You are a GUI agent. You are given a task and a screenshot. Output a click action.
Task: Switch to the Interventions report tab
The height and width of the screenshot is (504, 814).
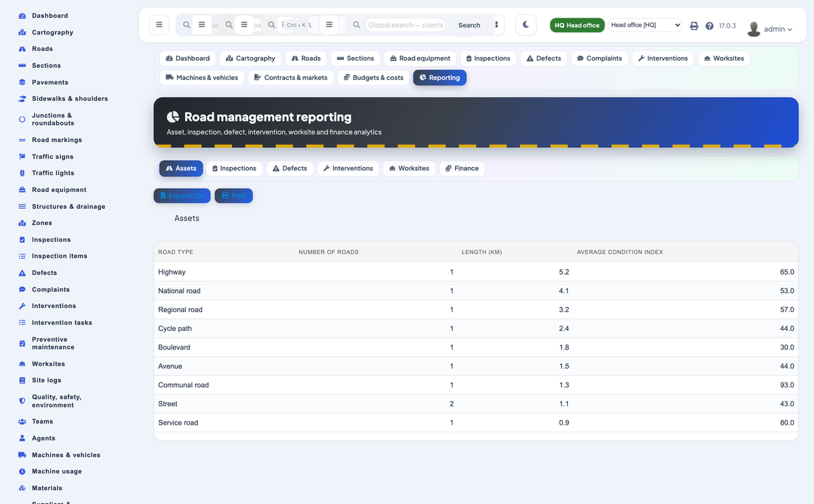pos(348,168)
